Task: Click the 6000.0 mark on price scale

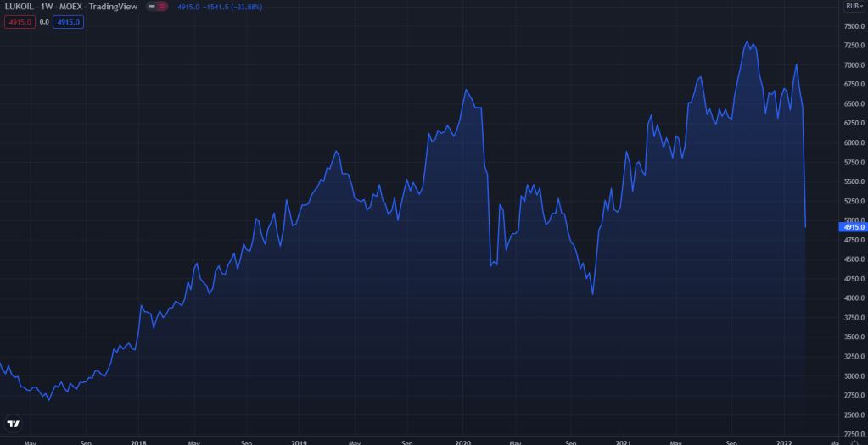Action: pyautogui.click(x=854, y=142)
